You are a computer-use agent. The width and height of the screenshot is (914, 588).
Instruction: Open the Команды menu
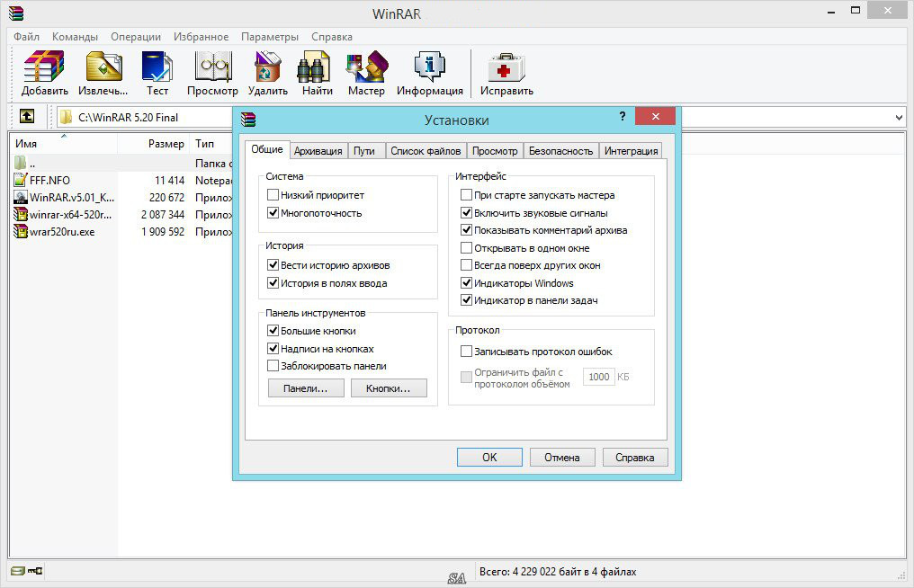76,37
